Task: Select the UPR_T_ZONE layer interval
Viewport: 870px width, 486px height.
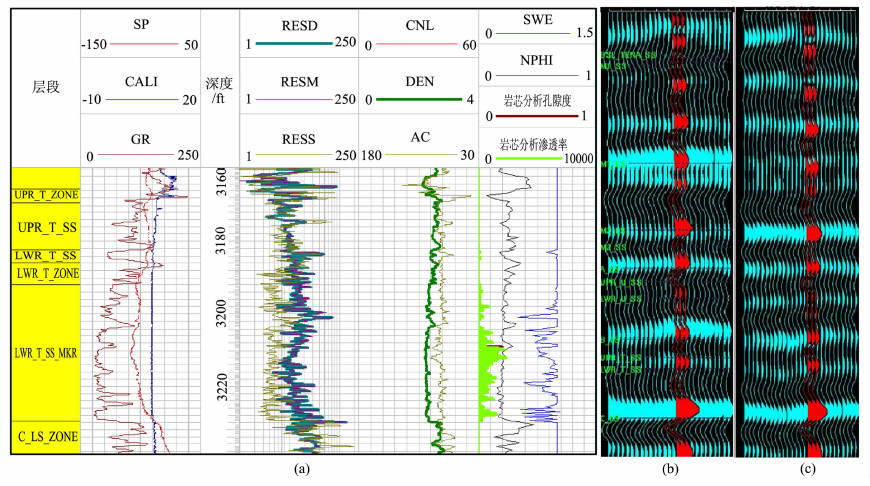Action: (45, 193)
